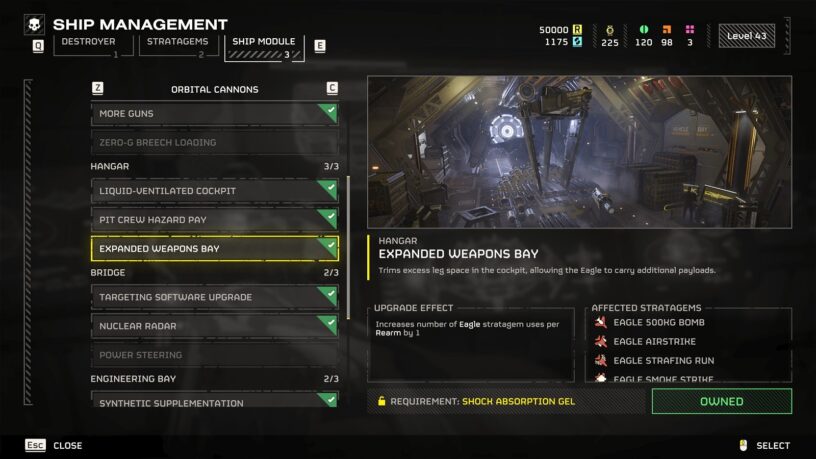The height and width of the screenshot is (459, 816).
Task: Click the Eagle Airstrike stratagem icon
Action: (x=601, y=341)
